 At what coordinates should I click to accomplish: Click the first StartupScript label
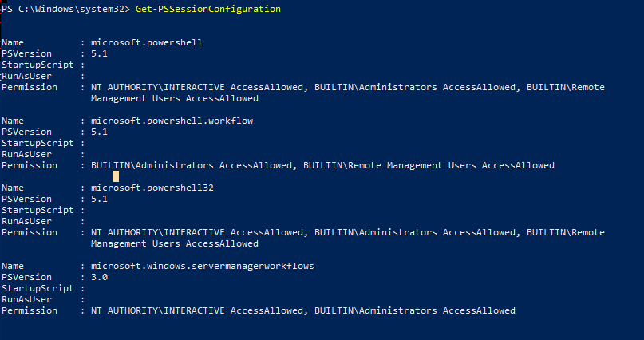coord(38,65)
